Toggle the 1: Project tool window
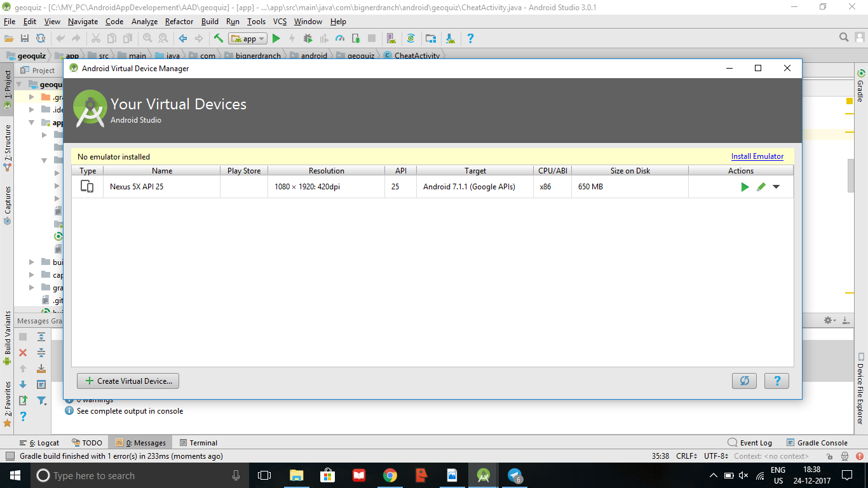Image resolution: width=868 pixels, height=488 pixels. [x=8, y=88]
